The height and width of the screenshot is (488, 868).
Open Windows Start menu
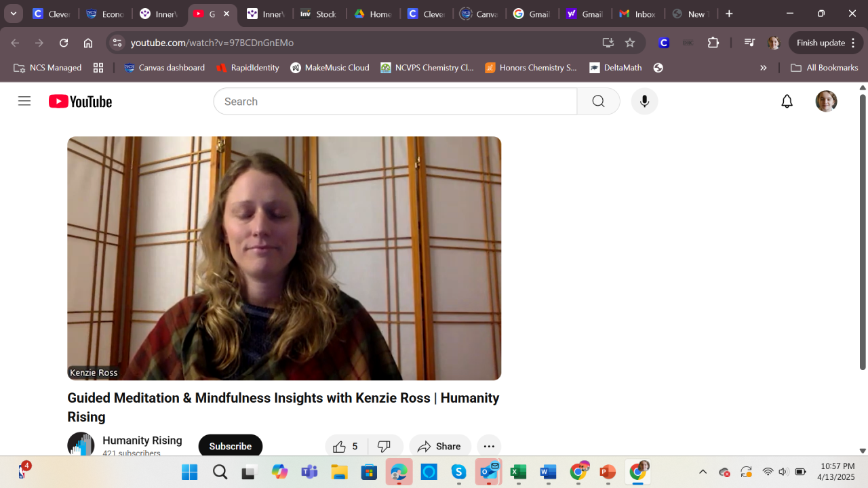[x=189, y=472]
